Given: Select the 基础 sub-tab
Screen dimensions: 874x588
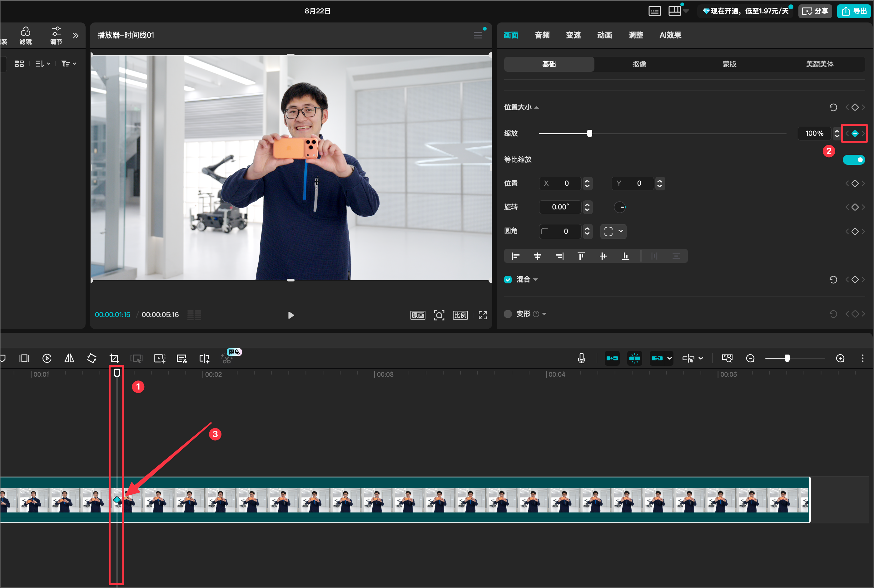Looking at the screenshot, I should (x=549, y=64).
